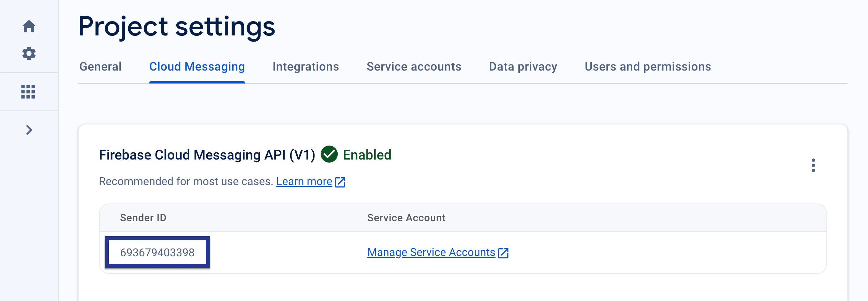
Task: Follow the Learn more link
Action: point(304,181)
